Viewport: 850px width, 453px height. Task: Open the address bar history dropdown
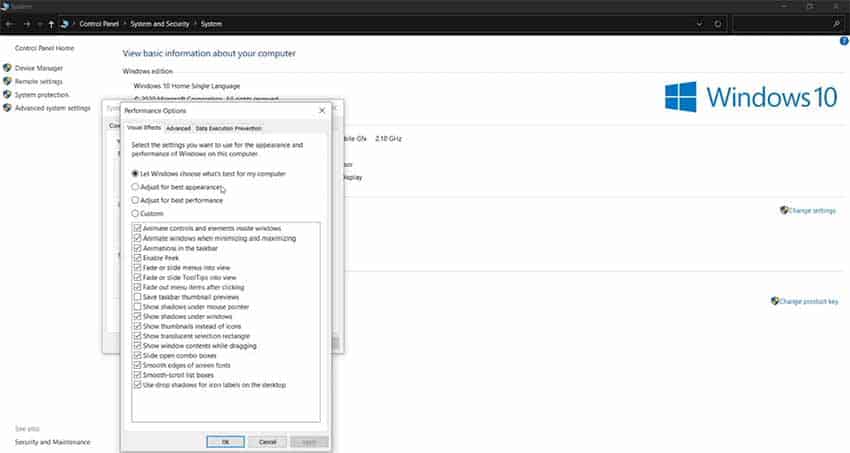coord(699,24)
